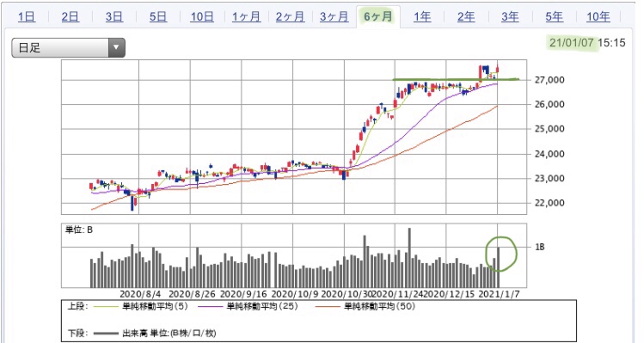Switch to the 1年 chart
Screen dimensions: 644x343
pos(422,17)
